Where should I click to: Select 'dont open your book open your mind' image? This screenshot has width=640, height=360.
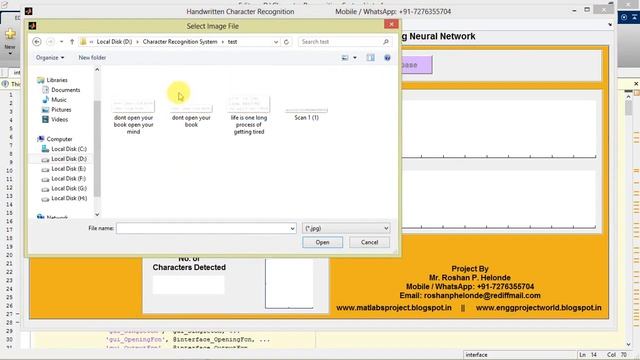pos(133,117)
